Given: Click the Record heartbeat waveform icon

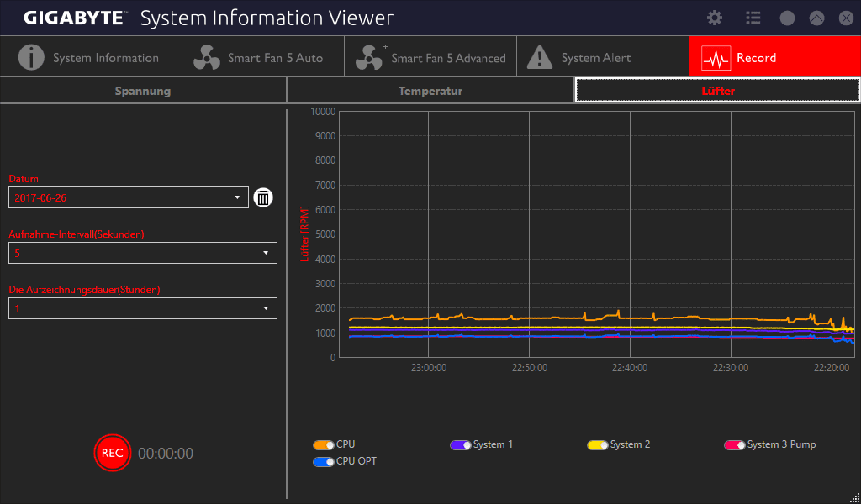Looking at the screenshot, I should pyautogui.click(x=716, y=58).
